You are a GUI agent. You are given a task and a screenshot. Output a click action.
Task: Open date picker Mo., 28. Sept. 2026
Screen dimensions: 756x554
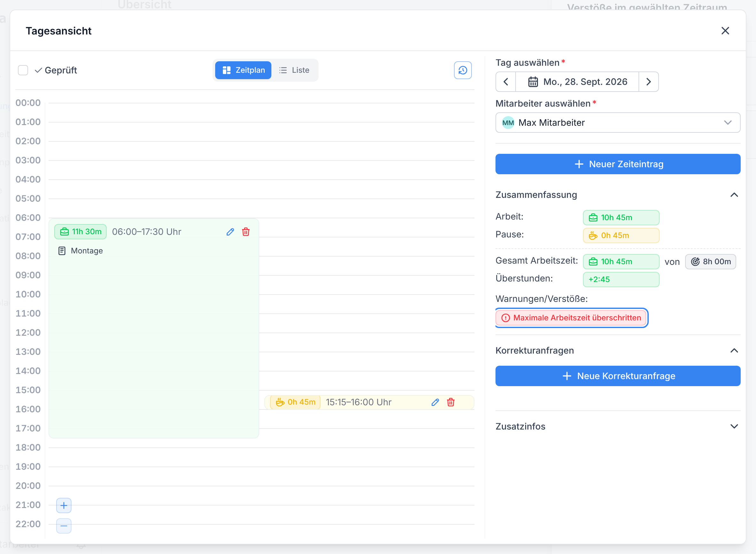tap(577, 81)
